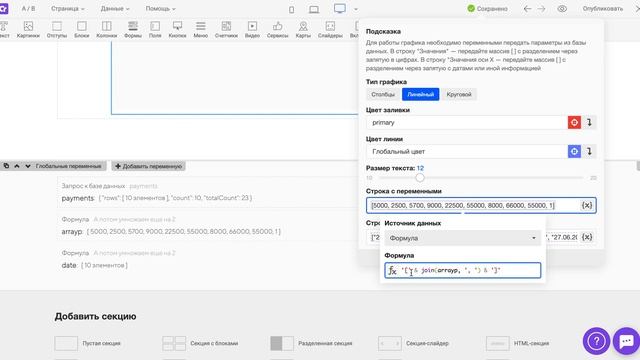This screenshot has height=360, width=640.
Task: Preview page with eye icon
Action: (x=562, y=9)
